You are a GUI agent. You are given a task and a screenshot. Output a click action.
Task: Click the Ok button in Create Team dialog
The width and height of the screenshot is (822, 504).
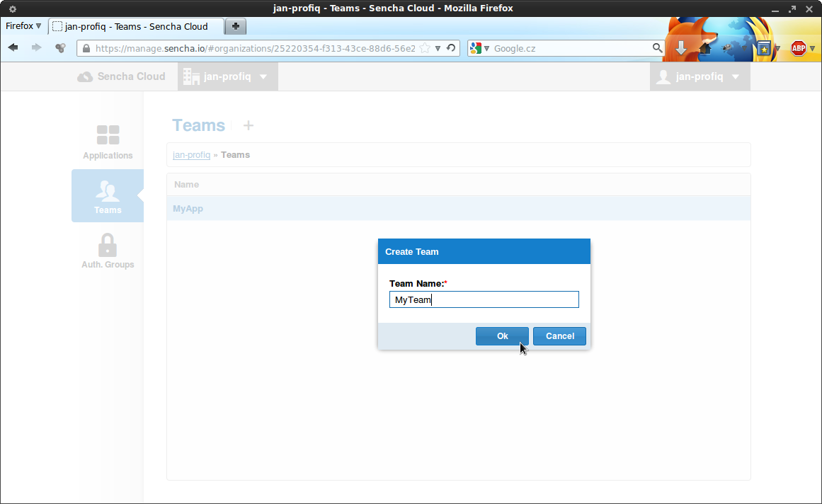coord(502,336)
